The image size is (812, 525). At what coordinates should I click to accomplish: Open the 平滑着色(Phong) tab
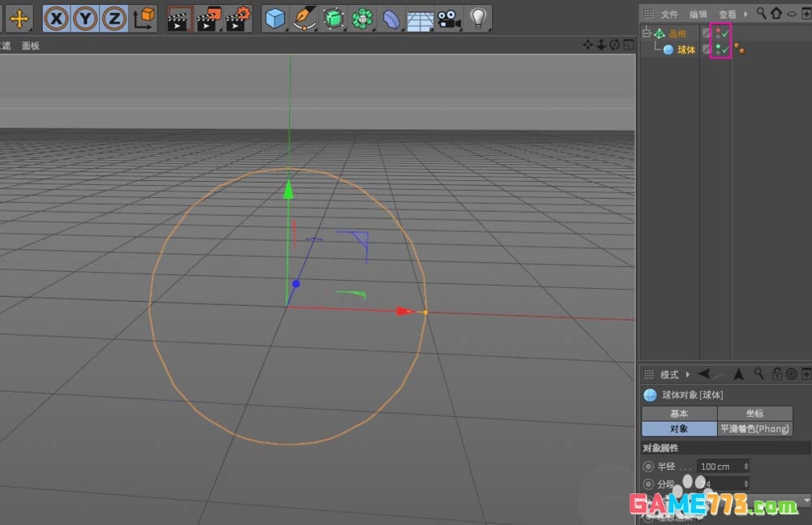click(754, 428)
